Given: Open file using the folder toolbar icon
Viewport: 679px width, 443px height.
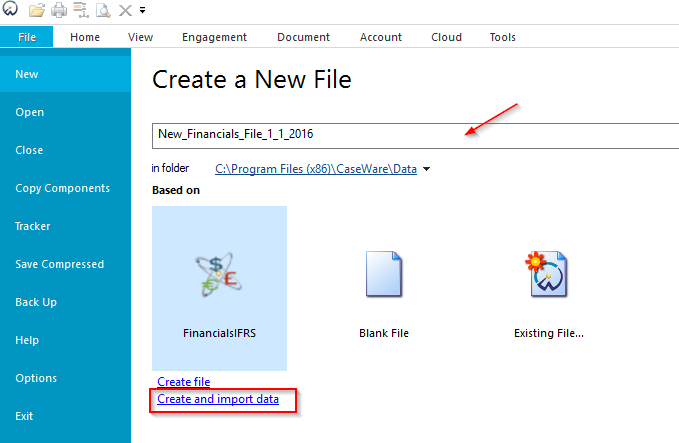Looking at the screenshot, I should point(37,10).
